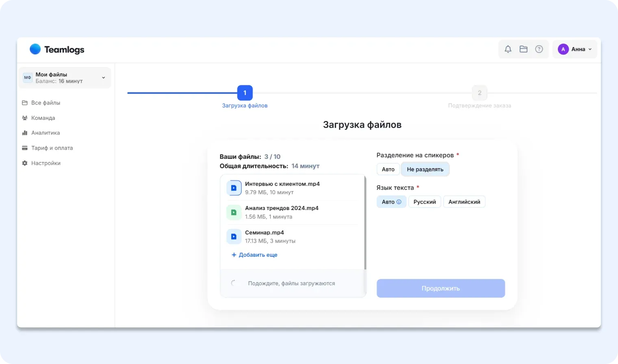
Task: Click the Тариф и оплата card icon
Action: [25, 148]
